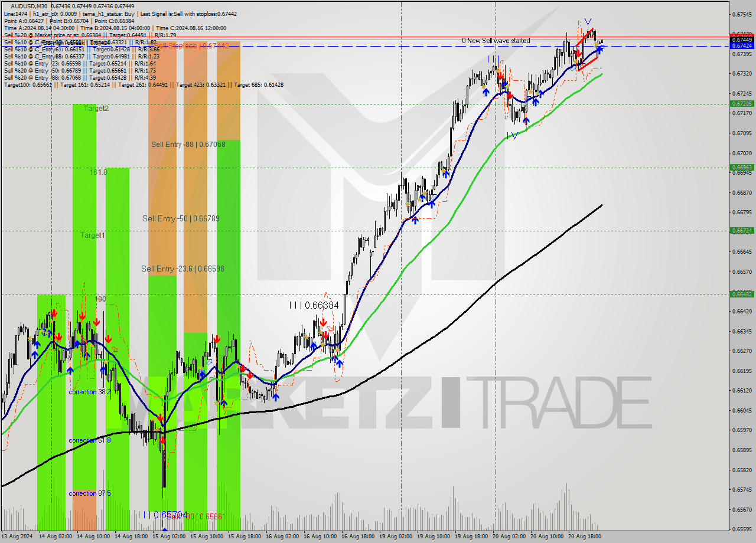Image resolution: width=756 pixels, height=543 pixels.
Task: Click 'Sell Entry -50 | 0.66789' label
Action: click(181, 219)
